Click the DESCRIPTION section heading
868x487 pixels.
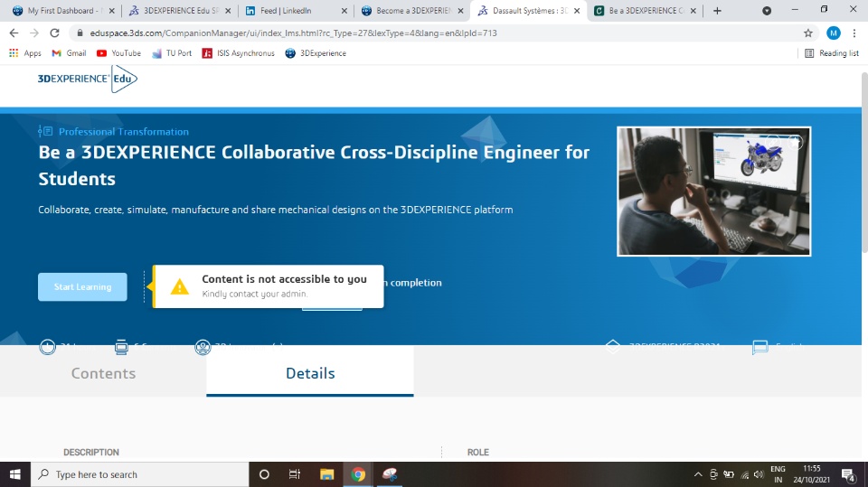click(91, 452)
